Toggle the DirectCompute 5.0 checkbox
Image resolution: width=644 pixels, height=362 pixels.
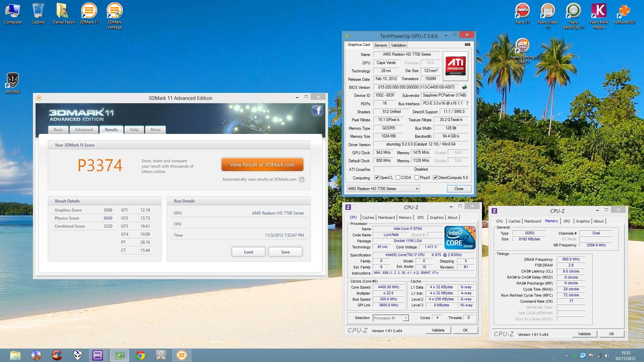435,178
